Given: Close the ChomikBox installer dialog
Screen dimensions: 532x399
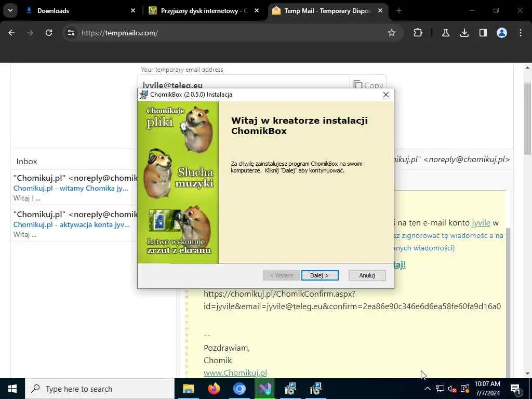Looking at the screenshot, I should 386,95.
